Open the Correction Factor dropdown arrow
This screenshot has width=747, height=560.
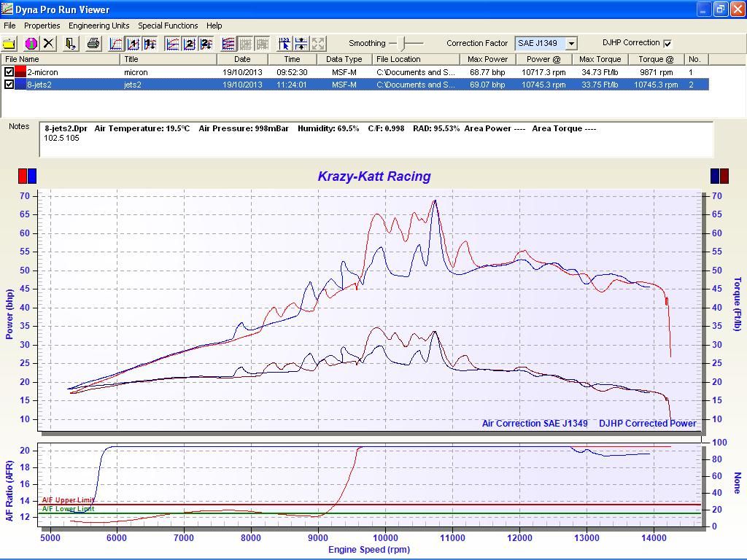[x=571, y=43]
